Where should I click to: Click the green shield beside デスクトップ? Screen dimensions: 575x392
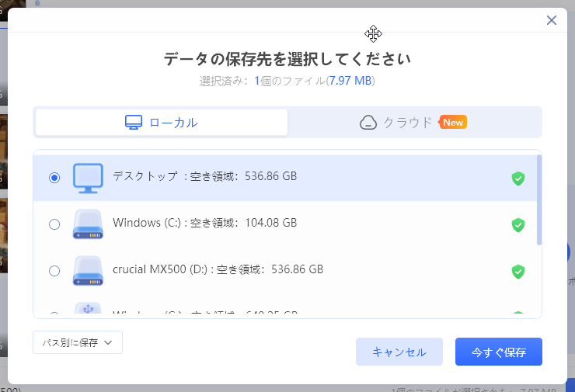[x=517, y=179]
